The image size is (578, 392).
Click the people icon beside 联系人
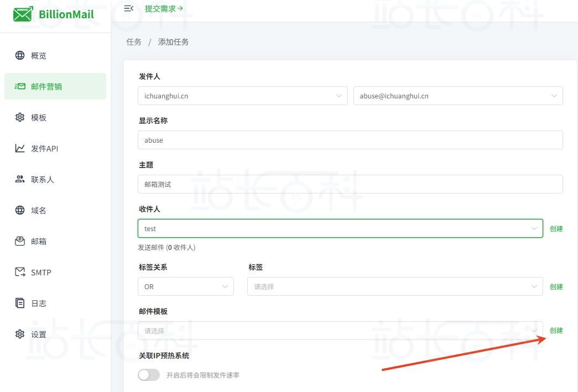click(20, 179)
